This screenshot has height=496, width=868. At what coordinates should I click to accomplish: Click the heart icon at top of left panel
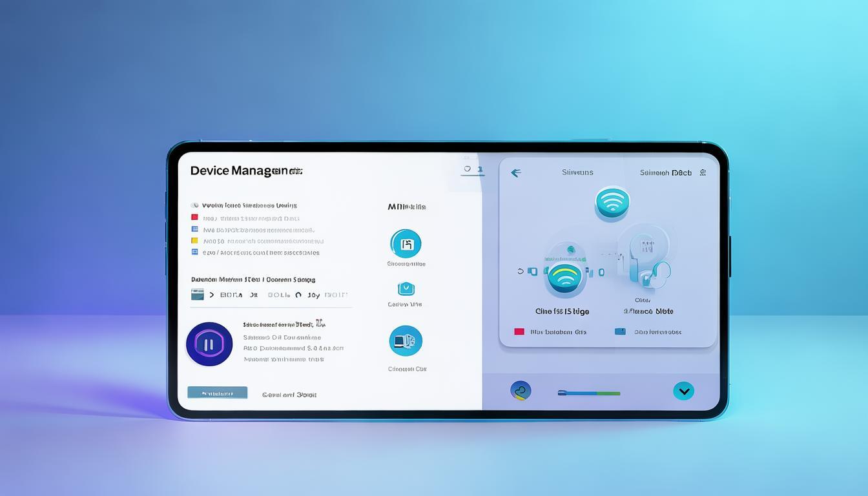coord(468,169)
